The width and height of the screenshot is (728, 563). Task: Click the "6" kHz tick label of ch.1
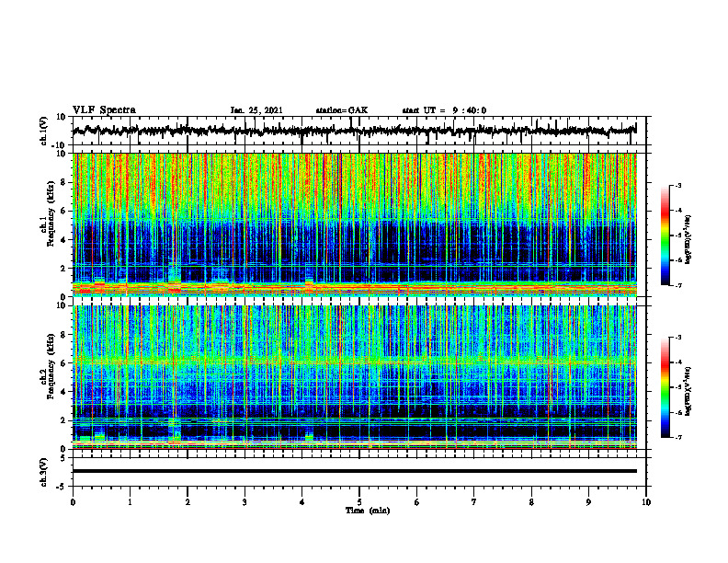(63, 212)
